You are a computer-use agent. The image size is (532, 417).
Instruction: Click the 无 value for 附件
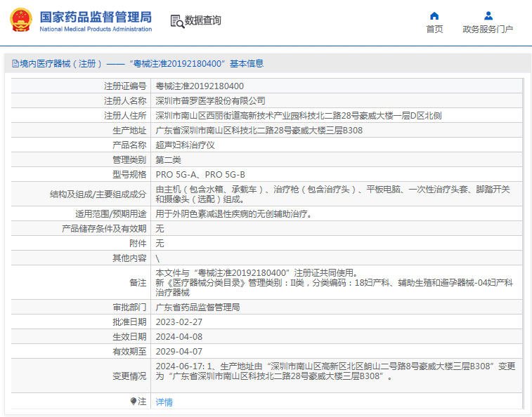[160, 243]
